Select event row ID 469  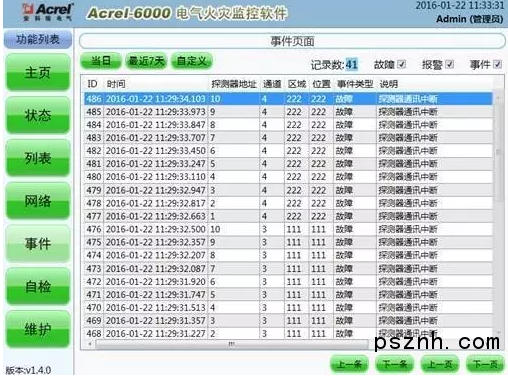tap(288, 320)
